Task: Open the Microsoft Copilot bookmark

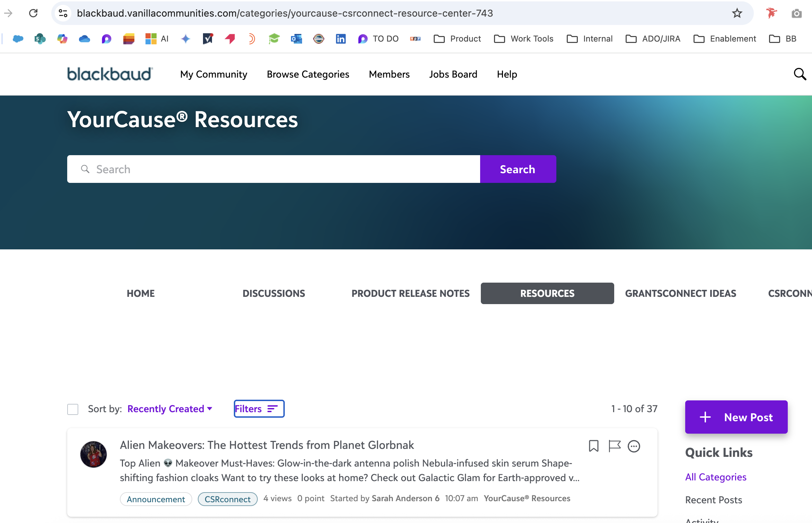Action: (62, 39)
